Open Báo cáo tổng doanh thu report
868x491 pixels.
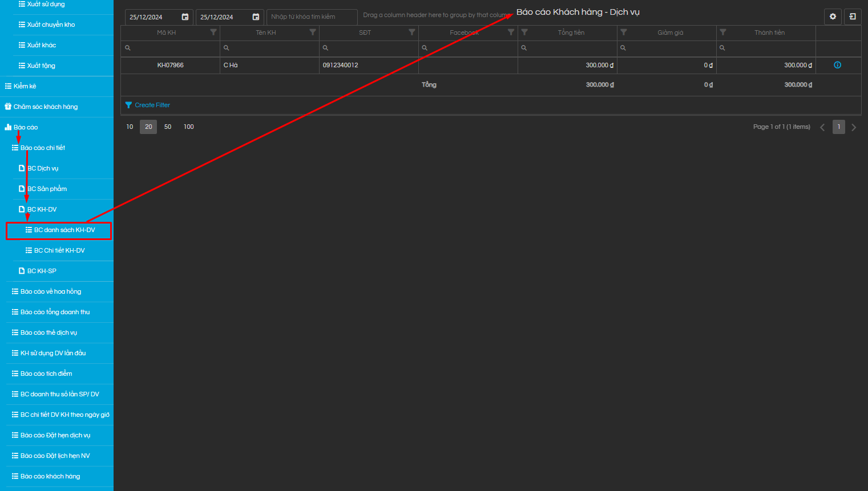coord(55,312)
